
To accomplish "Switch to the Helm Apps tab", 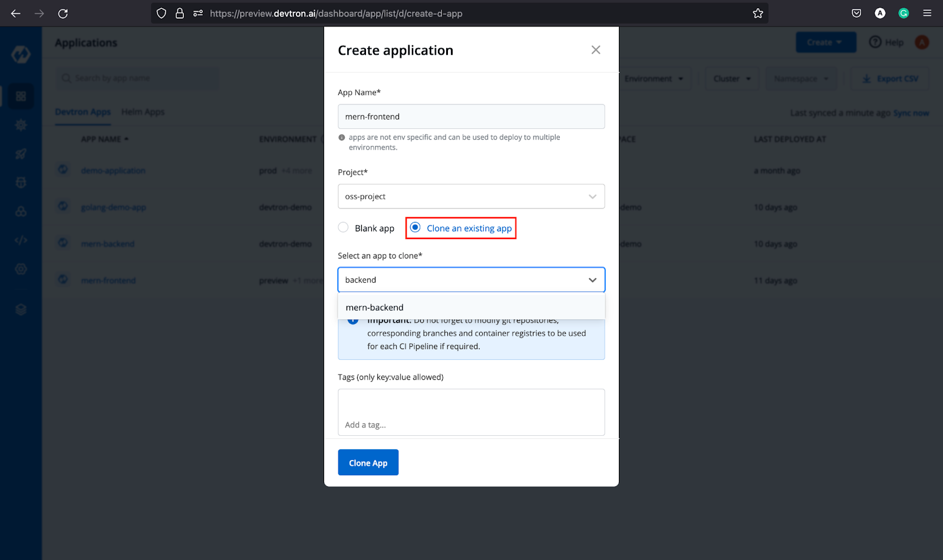I will point(143,112).
